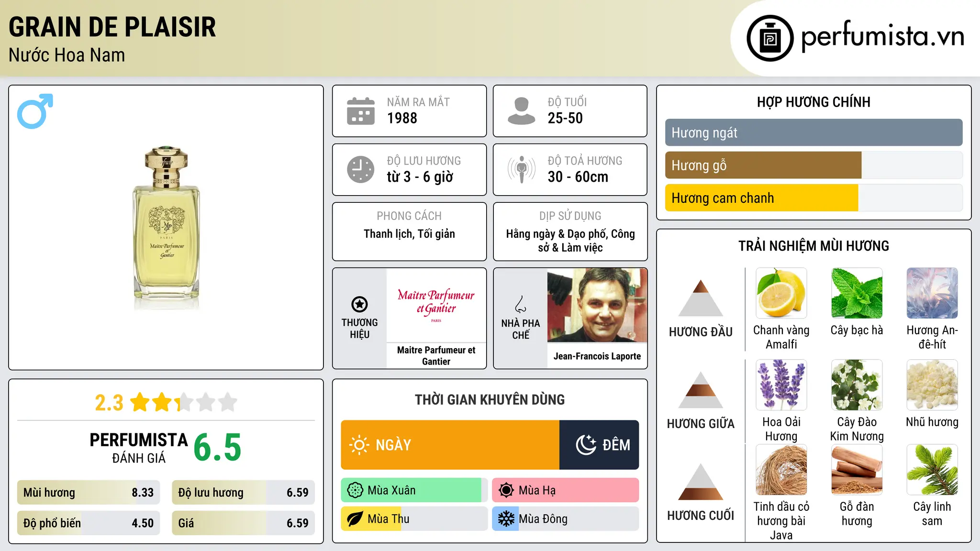Click the Hương cuối pyramid icon

[x=701, y=482]
